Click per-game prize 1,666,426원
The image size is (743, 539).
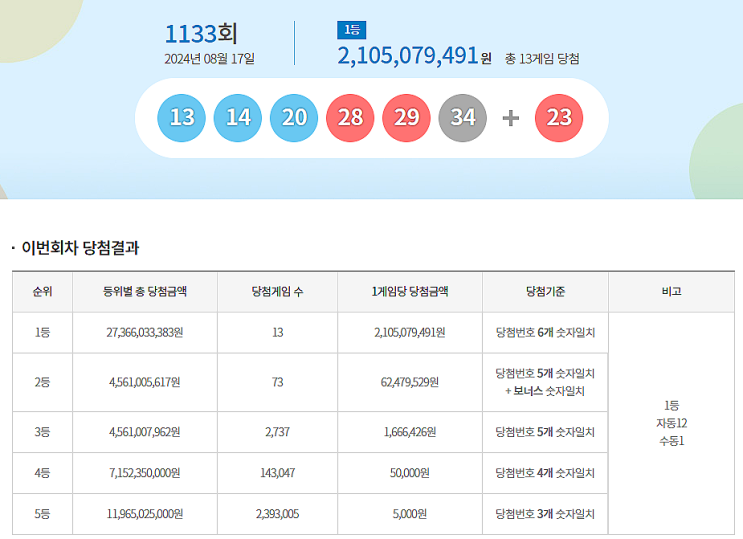point(410,432)
